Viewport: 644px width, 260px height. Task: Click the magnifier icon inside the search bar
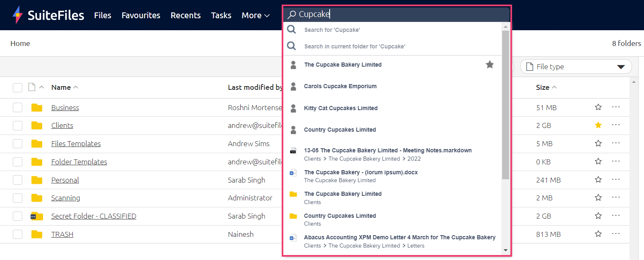click(x=292, y=14)
